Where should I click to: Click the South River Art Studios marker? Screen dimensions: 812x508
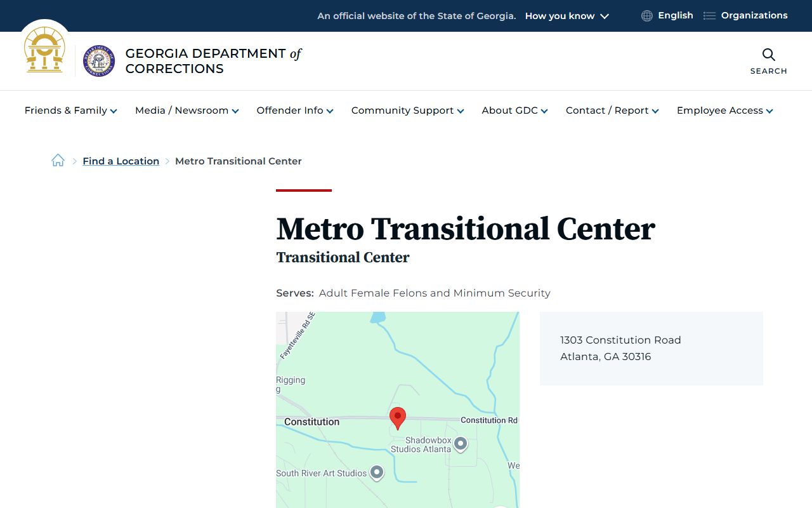pyautogui.click(x=377, y=472)
